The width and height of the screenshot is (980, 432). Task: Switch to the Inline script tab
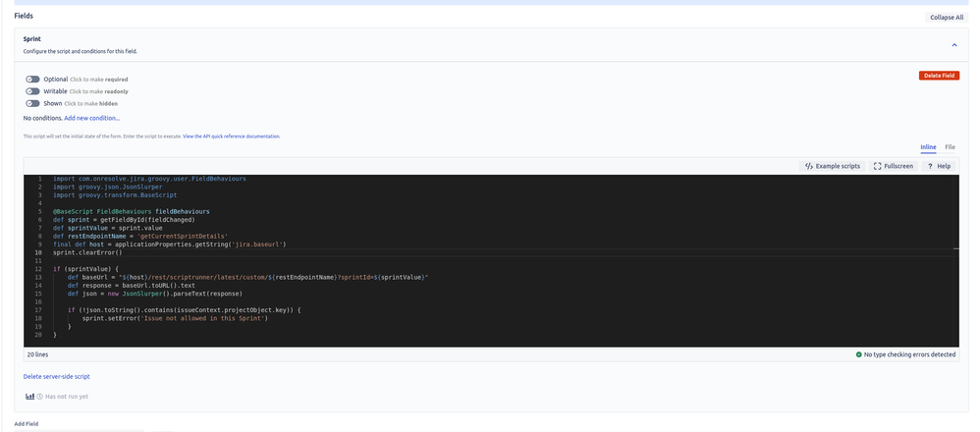928,147
